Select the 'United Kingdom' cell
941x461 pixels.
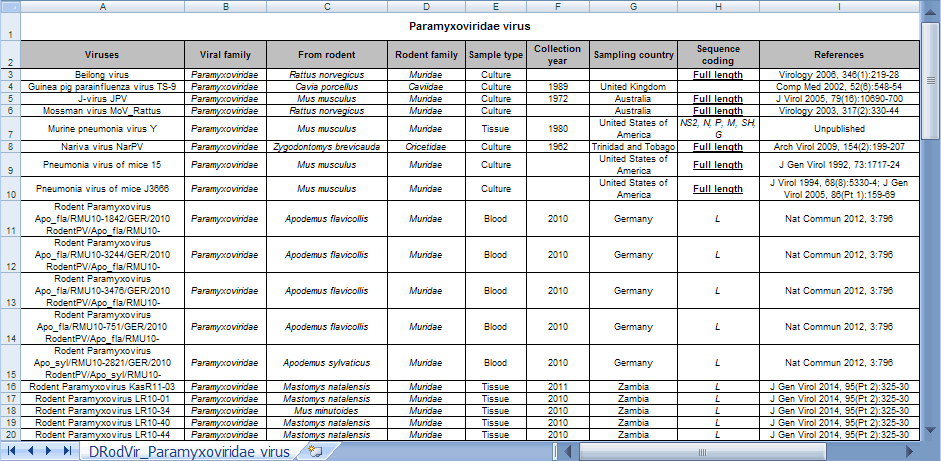(x=633, y=87)
